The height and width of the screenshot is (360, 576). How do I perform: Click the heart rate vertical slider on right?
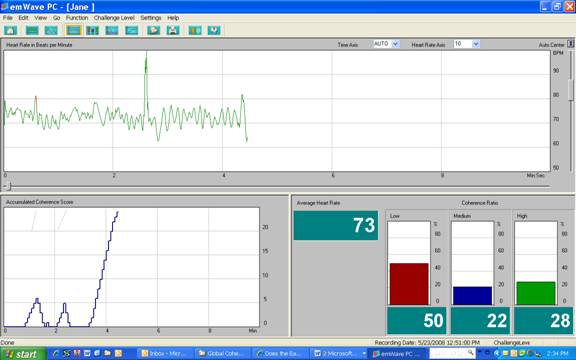(570, 90)
